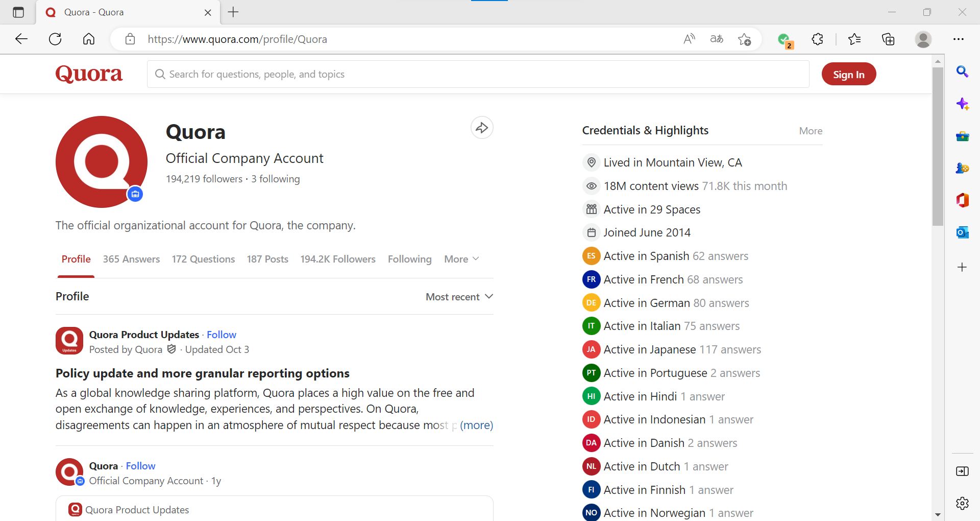The height and width of the screenshot is (521, 980).
Task: Click the browser address bar URL
Action: [237, 39]
